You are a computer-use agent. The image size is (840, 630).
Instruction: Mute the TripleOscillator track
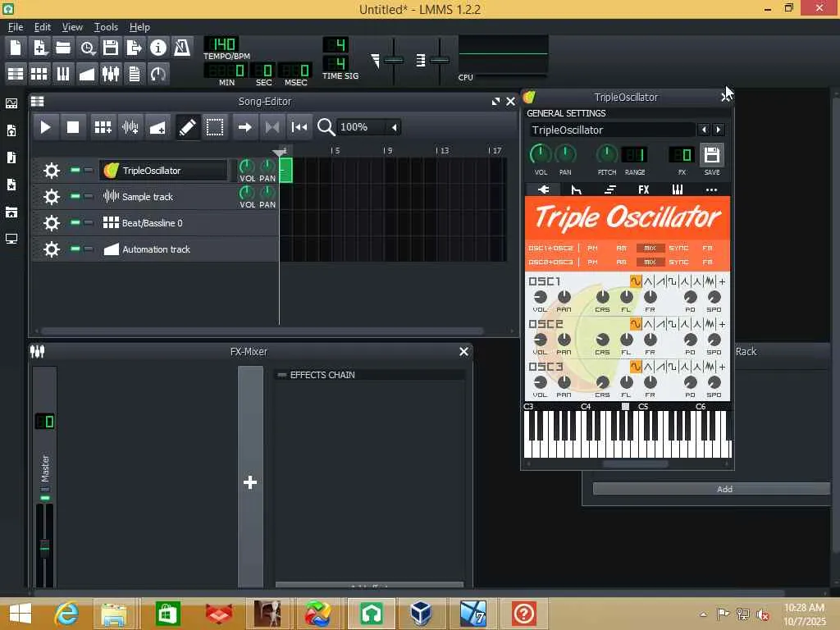[x=75, y=171]
